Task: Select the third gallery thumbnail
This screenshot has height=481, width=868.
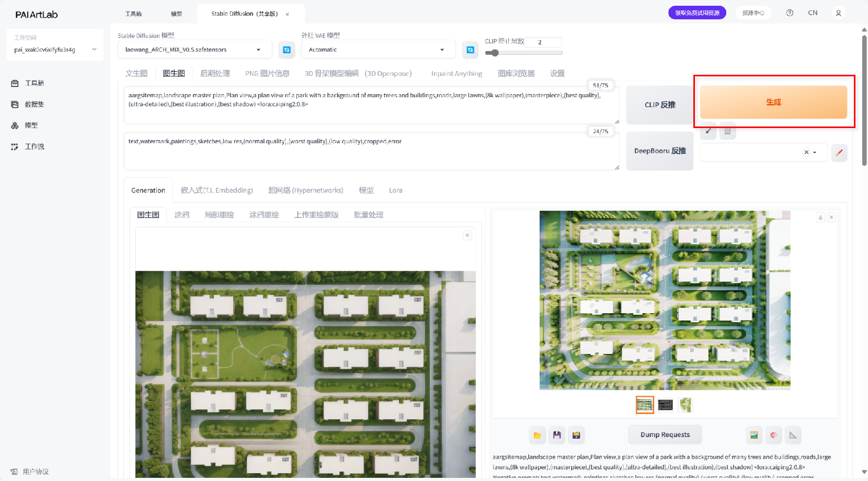Action: 686,405
